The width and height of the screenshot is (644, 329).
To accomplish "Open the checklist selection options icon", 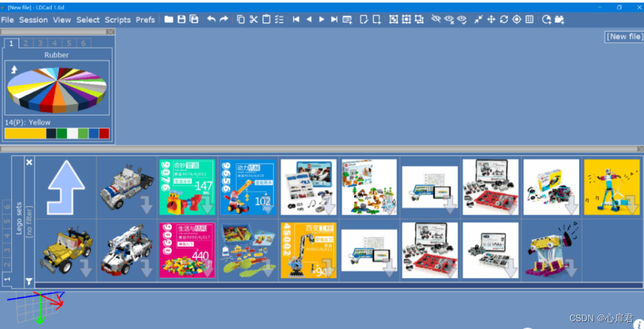I will tap(279, 19).
